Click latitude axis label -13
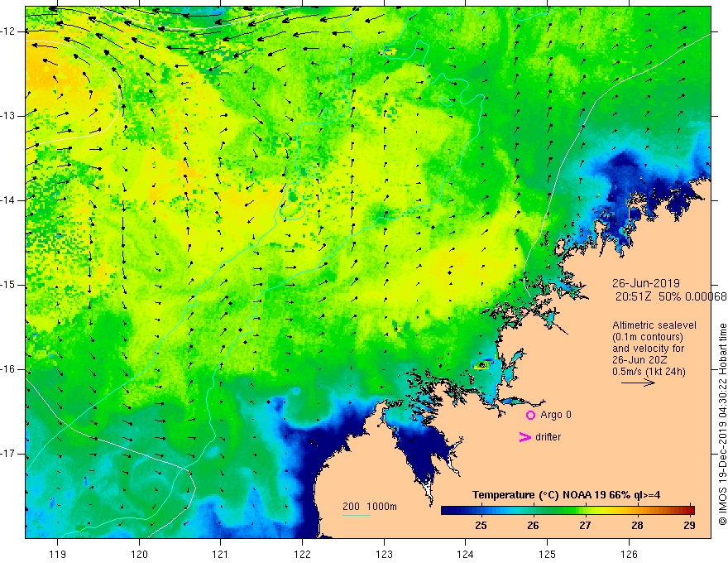The image size is (728, 563). point(9,116)
